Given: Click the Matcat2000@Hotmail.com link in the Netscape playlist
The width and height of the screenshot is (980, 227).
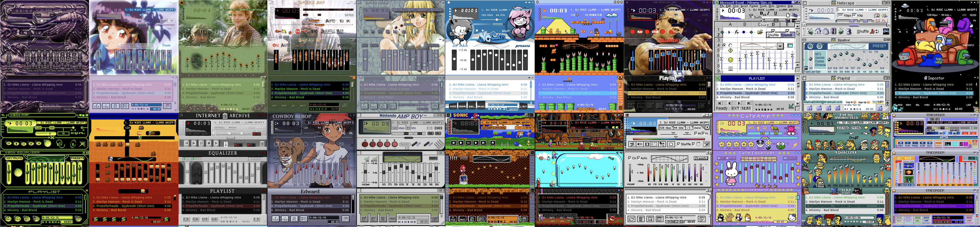Looking at the screenshot, I should pyautogui.click(x=823, y=102).
